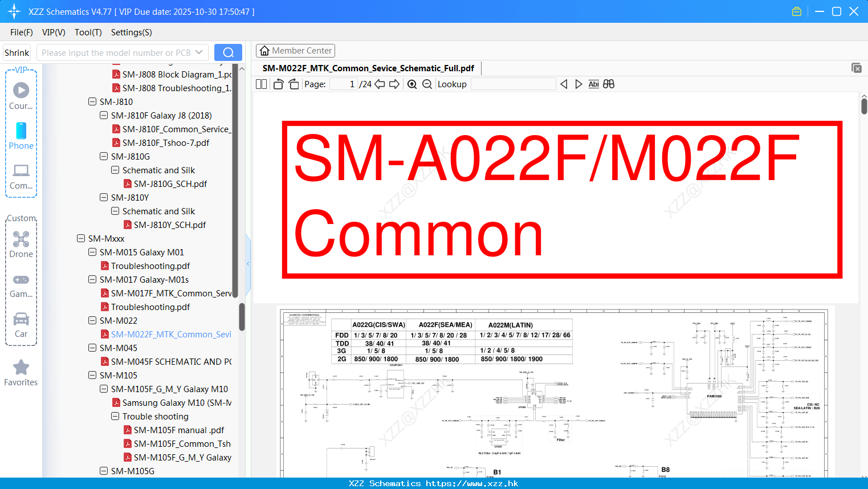
Task: Click the Lookup text field
Action: click(513, 84)
